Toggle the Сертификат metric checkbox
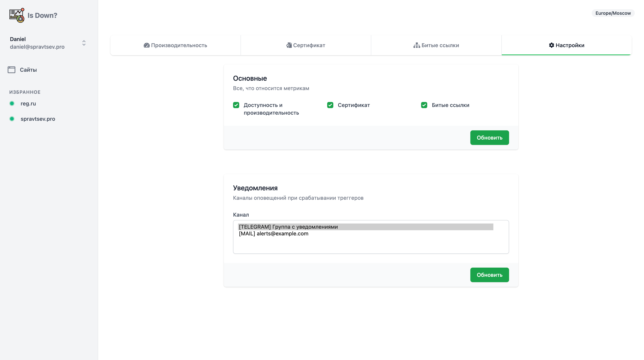This screenshot has height=360, width=644. click(x=330, y=105)
